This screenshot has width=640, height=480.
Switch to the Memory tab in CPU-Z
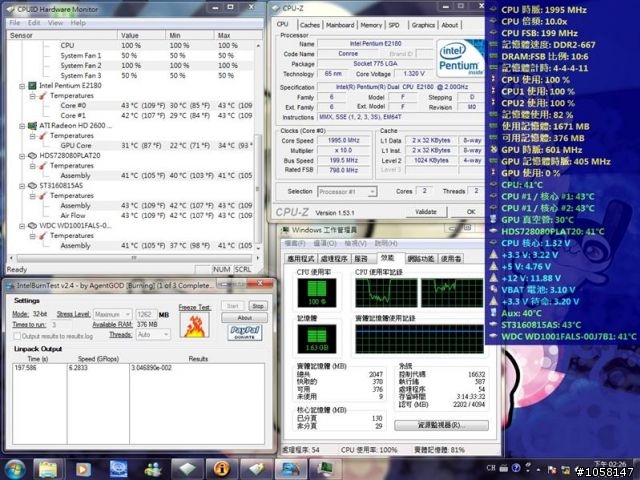[371, 25]
